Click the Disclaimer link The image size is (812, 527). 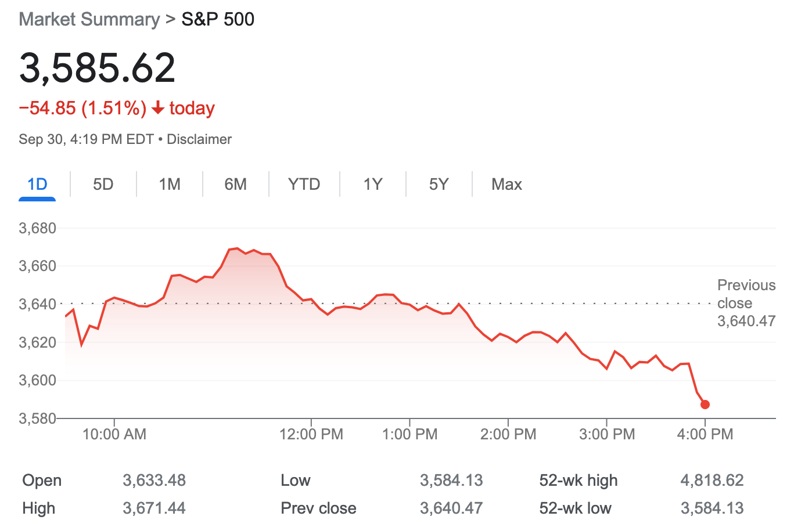coord(199,139)
